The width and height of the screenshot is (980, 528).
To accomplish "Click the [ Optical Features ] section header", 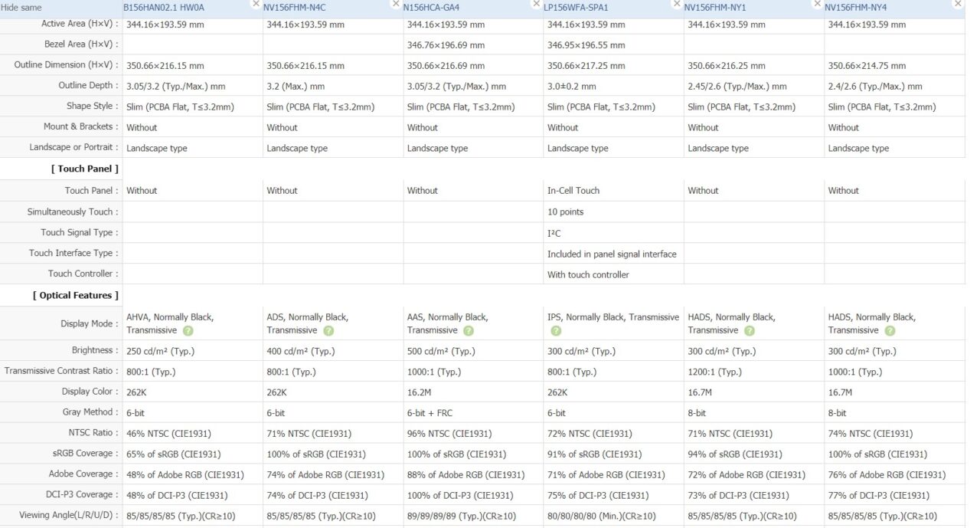I will coord(75,295).
